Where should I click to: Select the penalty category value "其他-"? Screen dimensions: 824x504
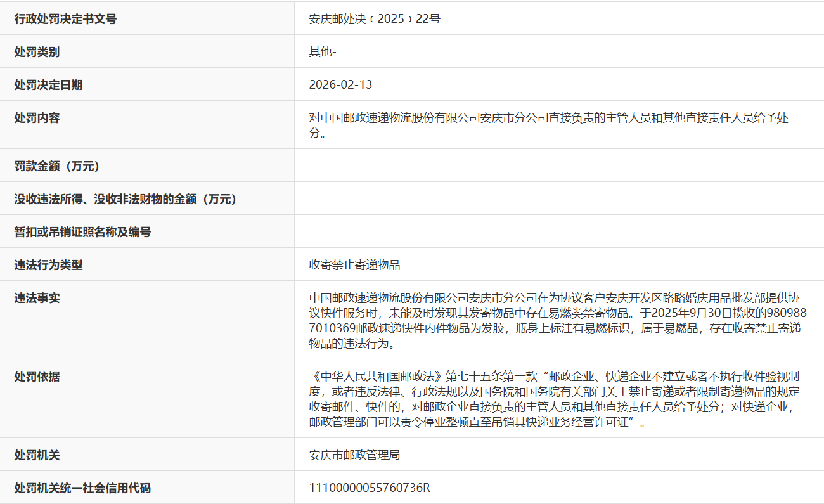[323, 52]
